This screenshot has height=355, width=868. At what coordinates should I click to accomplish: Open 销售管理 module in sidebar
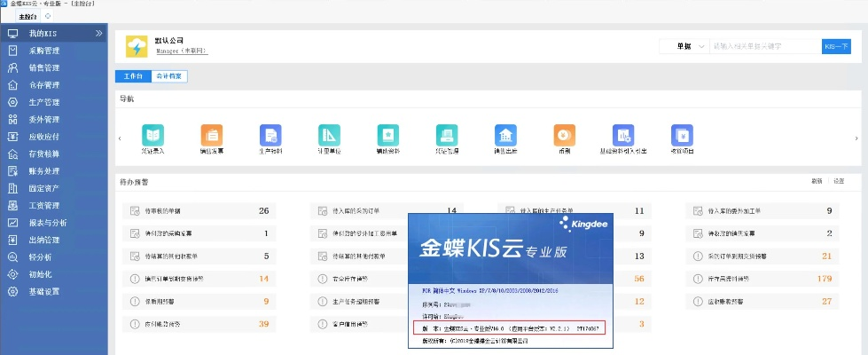point(44,67)
